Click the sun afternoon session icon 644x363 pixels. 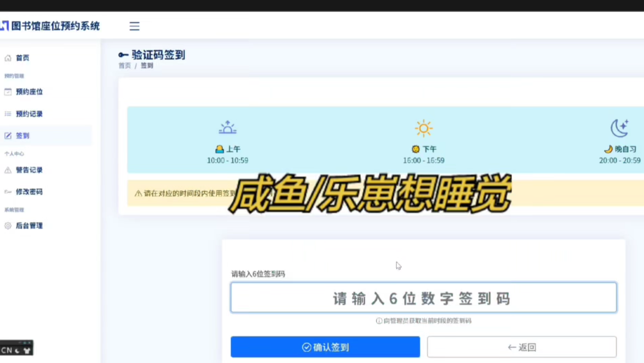click(423, 128)
